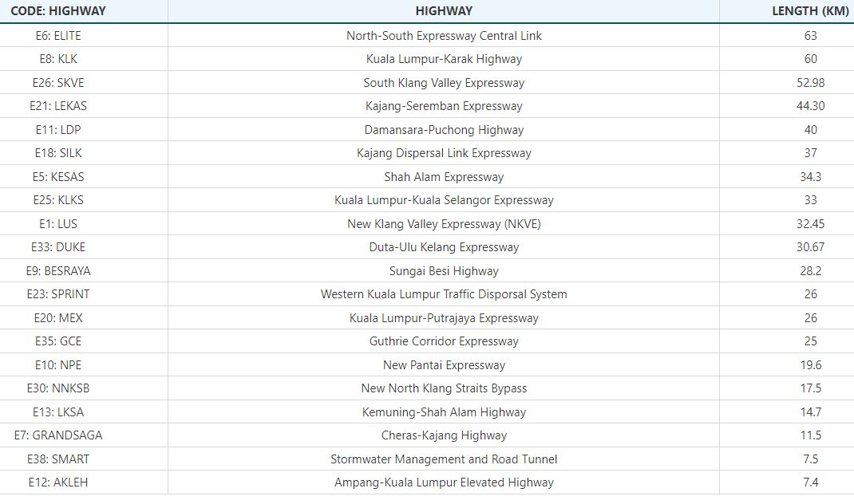The width and height of the screenshot is (854, 504).
Task: Click the 60 length value
Action: (x=810, y=59)
